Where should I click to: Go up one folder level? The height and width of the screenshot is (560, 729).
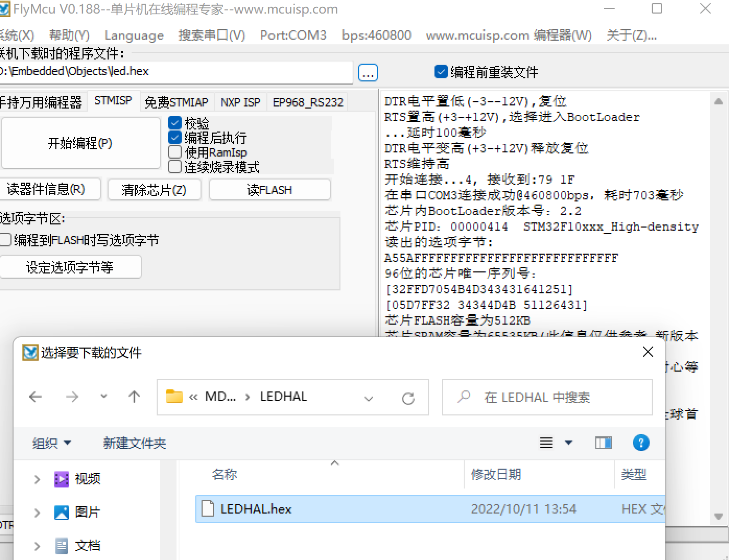pyautogui.click(x=134, y=397)
